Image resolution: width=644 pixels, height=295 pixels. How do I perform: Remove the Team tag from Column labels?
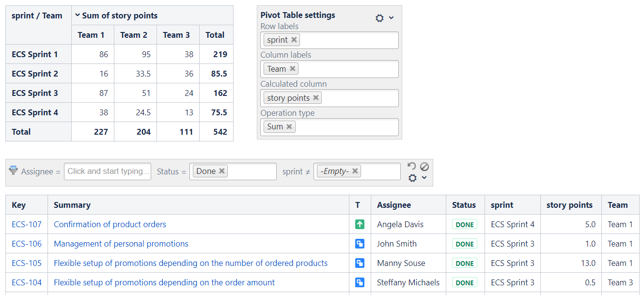tap(293, 69)
